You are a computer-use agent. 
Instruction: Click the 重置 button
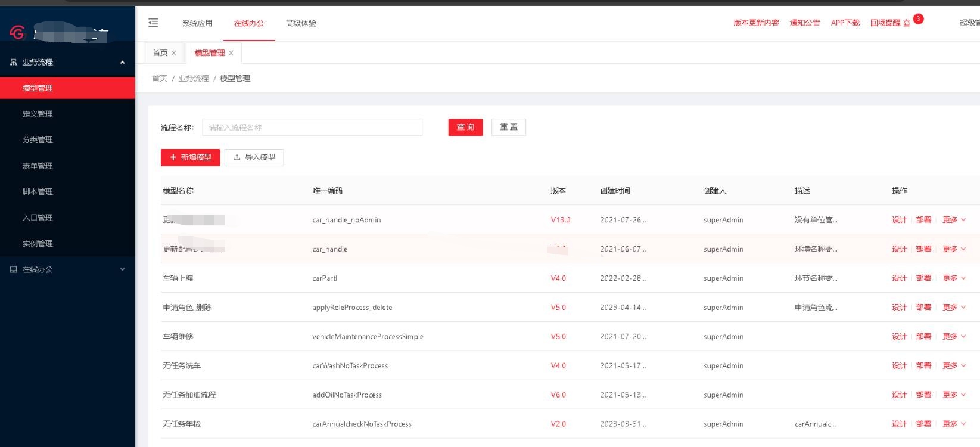[509, 127]
